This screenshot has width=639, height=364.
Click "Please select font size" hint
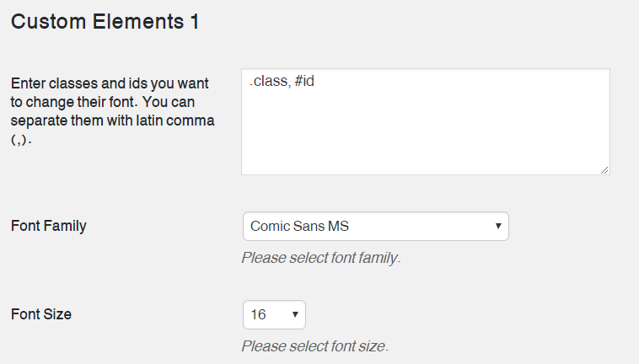[x=314, y=346]
